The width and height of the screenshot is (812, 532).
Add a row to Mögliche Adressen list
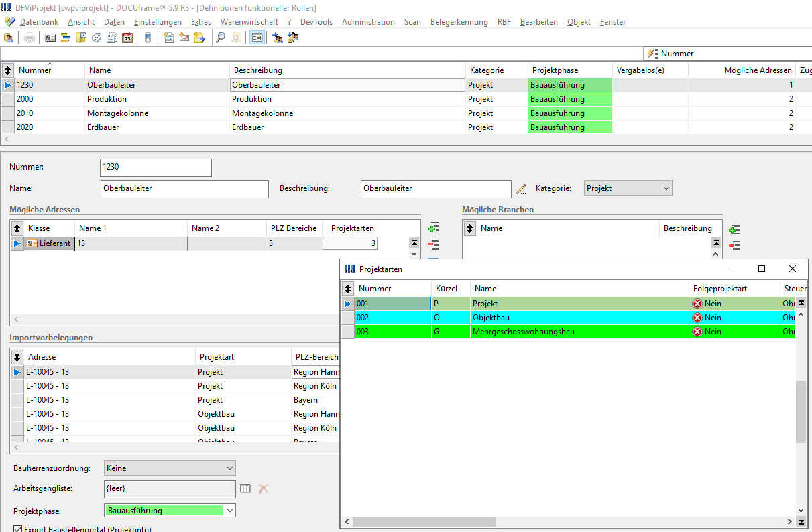433,228
